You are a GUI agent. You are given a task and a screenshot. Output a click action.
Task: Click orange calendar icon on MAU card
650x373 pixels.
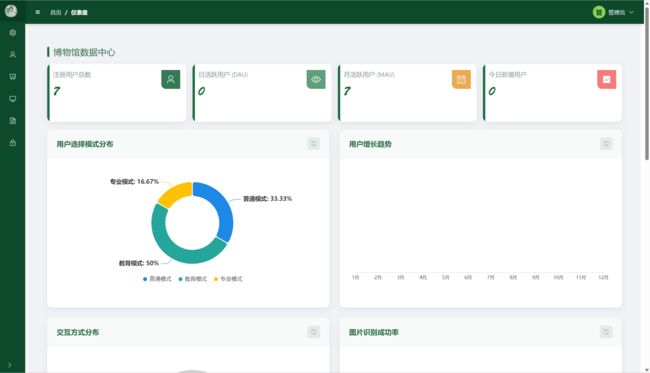[461, 79]
